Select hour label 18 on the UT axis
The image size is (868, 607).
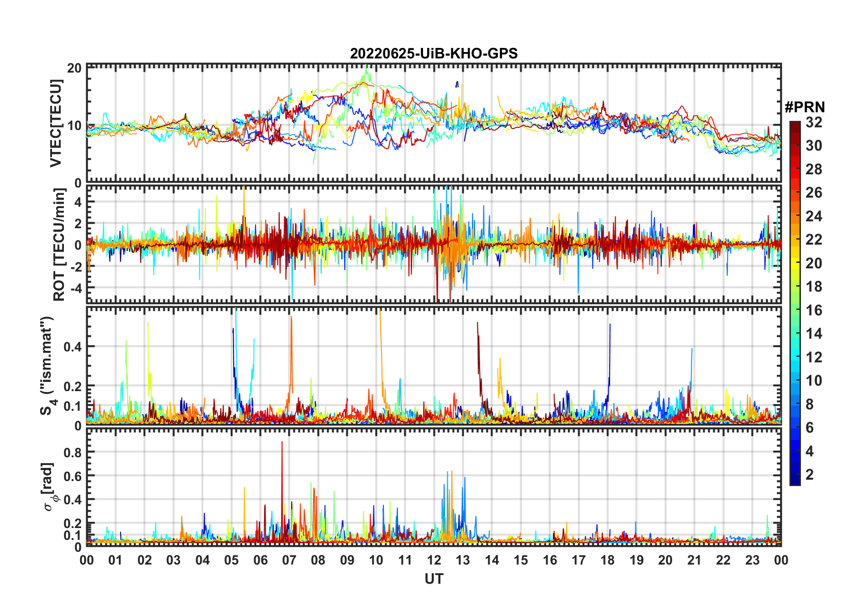pyautogui.click(x=607, y=560)
